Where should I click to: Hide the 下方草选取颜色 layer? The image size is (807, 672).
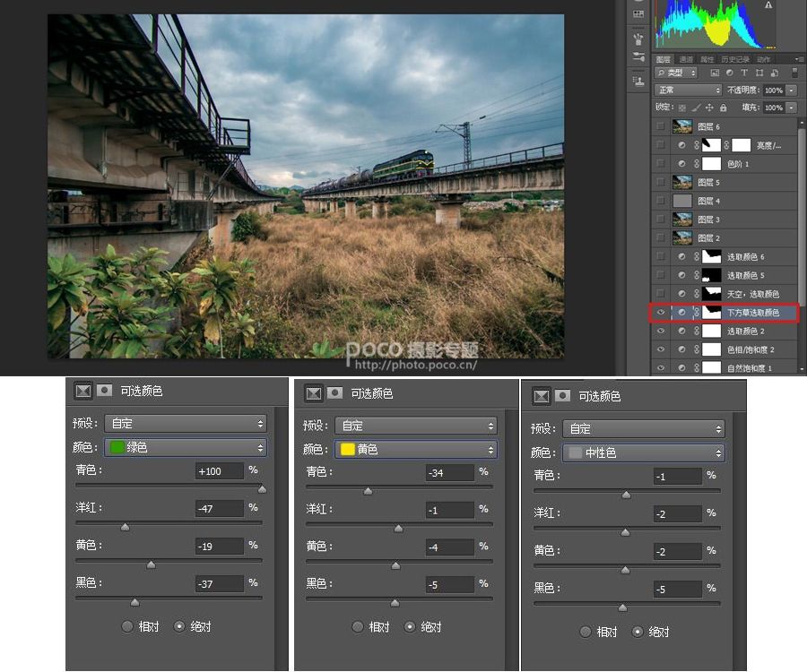point(661,312)
